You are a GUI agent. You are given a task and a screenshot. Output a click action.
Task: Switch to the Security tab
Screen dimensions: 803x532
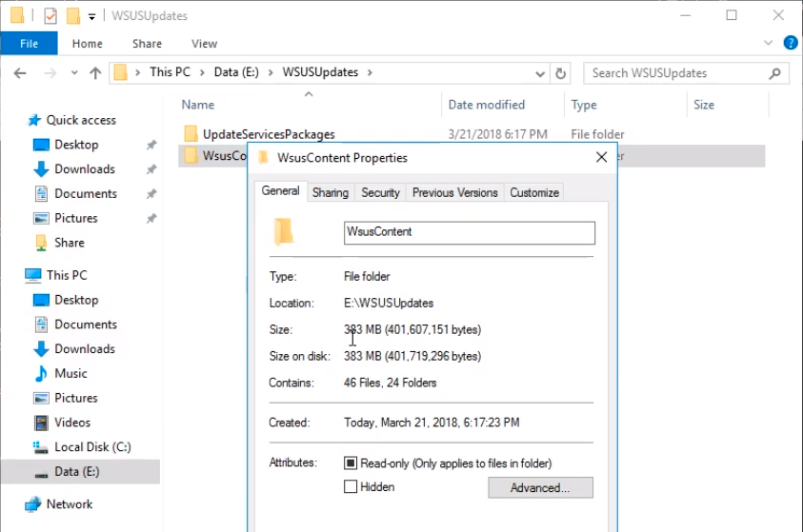pyautogui.click(x=380, y=193)
